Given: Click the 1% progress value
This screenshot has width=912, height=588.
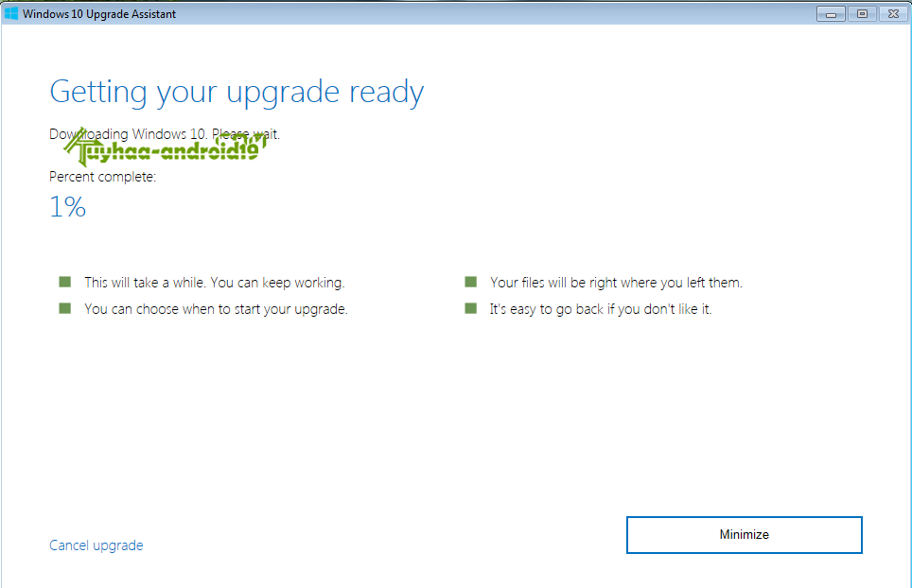Looking at the screenshot, I should [67, 207].
